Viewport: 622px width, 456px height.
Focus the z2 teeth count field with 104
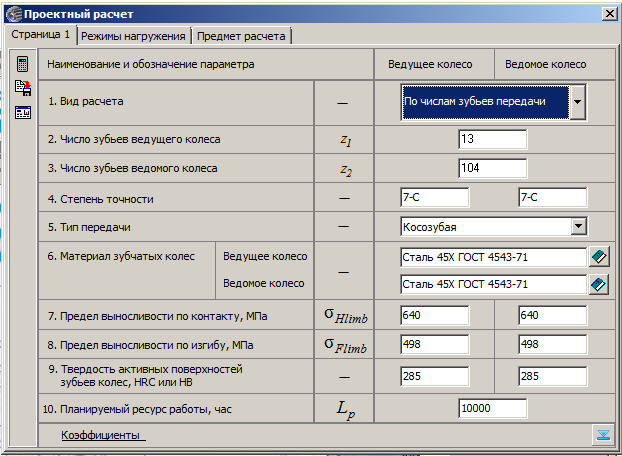point(492,168)
